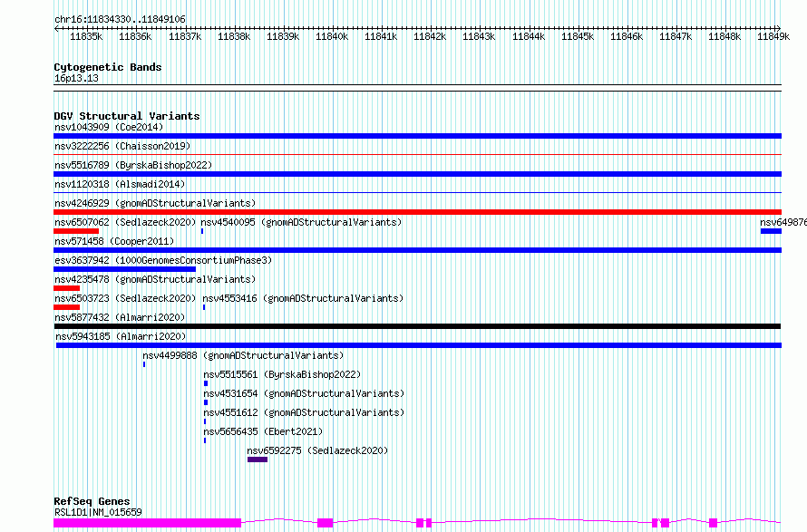Click the 11841k ruler label

[x=380, y=36]
